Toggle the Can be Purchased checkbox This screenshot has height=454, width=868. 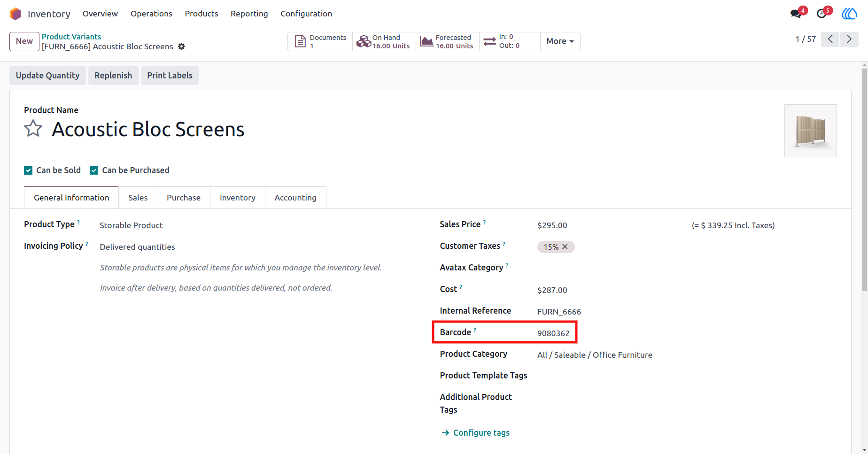tap(94, 170)
